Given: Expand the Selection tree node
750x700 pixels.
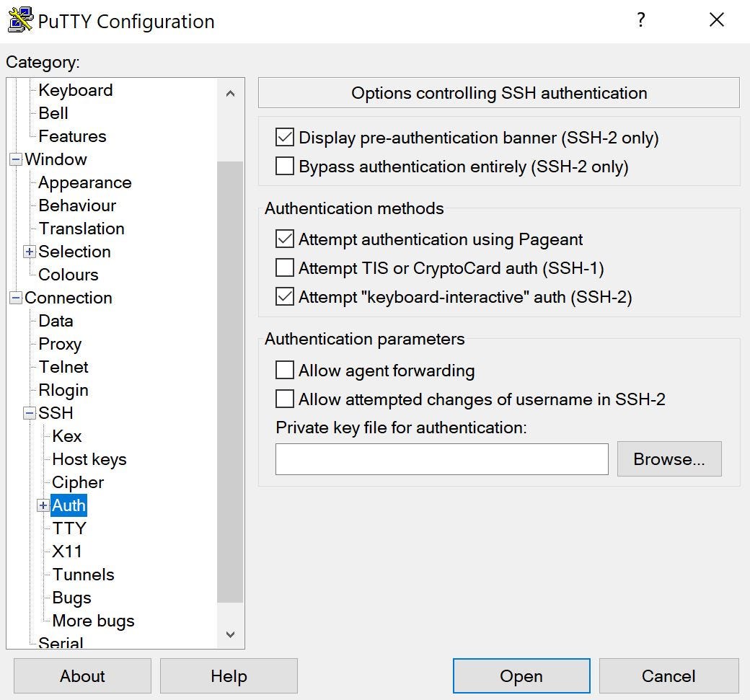Looking at the screenshot, I should (x=30, y=252).
